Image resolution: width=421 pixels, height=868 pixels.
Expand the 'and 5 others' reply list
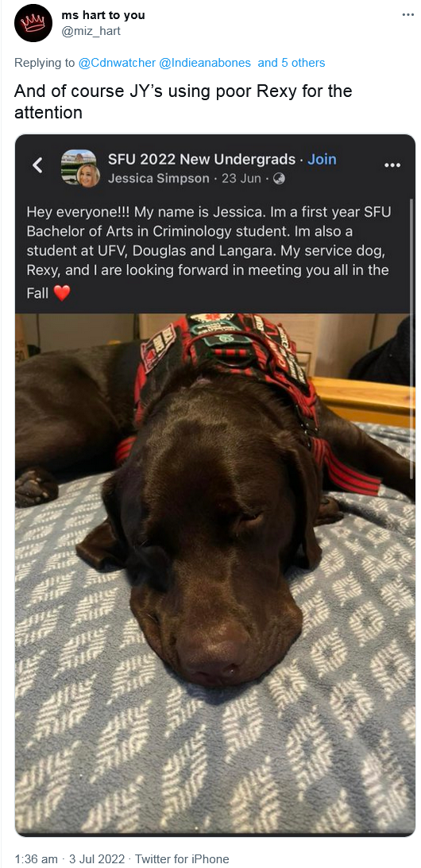click(292, 63)
